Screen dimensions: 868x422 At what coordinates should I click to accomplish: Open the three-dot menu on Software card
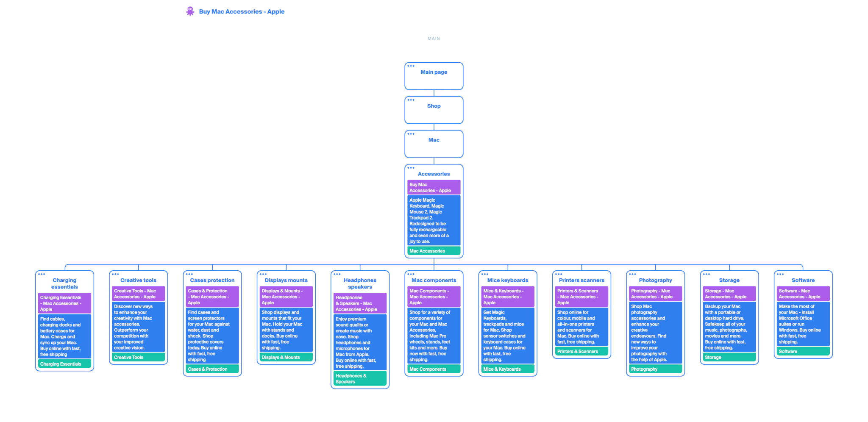(x=780, y=274)
